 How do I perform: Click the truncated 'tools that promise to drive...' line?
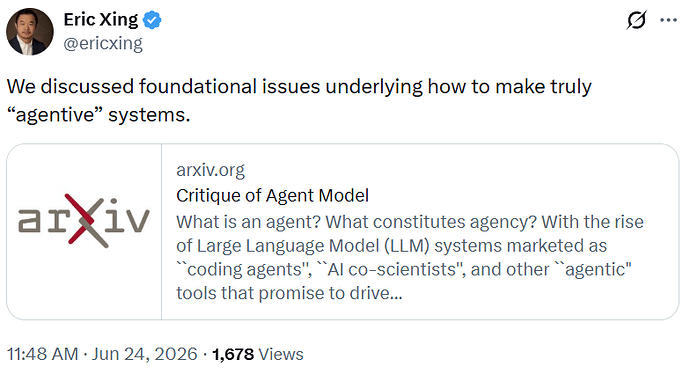pyautogui.click(x=289, y=293)
